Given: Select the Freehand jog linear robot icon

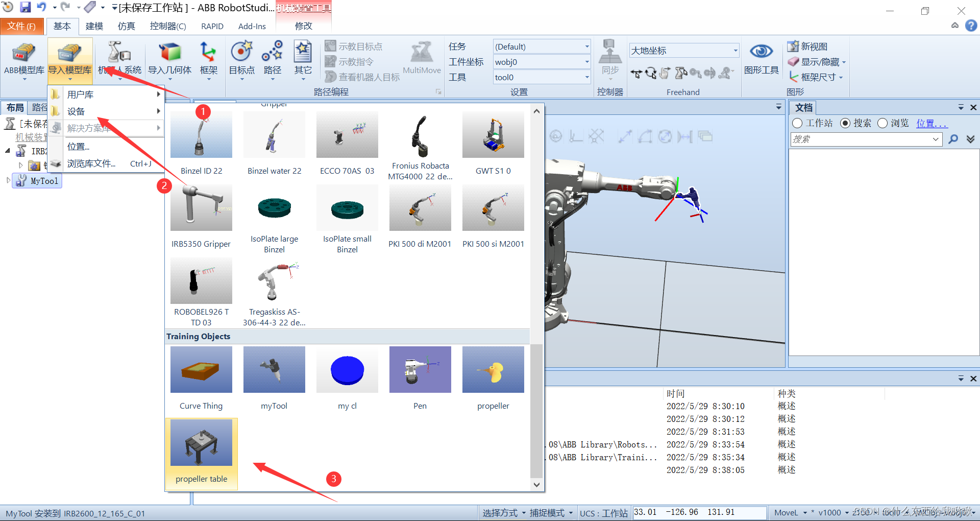Looking at the screenshot, I should pos(680,74).
